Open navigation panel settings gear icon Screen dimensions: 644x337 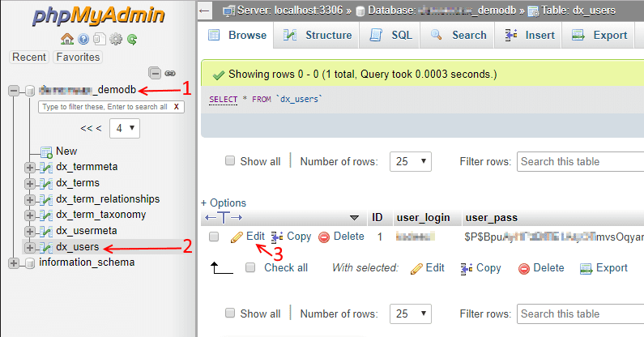[x=116, y=39]
